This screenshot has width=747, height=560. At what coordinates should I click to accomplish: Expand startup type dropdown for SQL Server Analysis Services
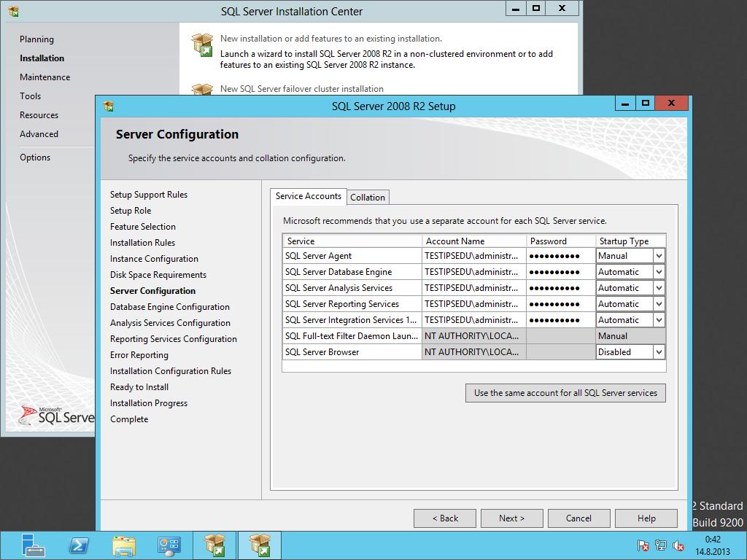coord(659,288)
